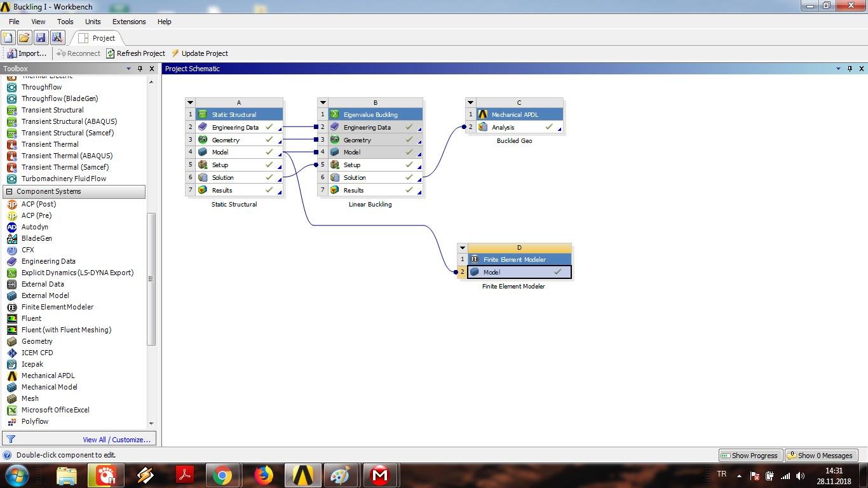Select Setup cell in system A

tap(239, 165)
